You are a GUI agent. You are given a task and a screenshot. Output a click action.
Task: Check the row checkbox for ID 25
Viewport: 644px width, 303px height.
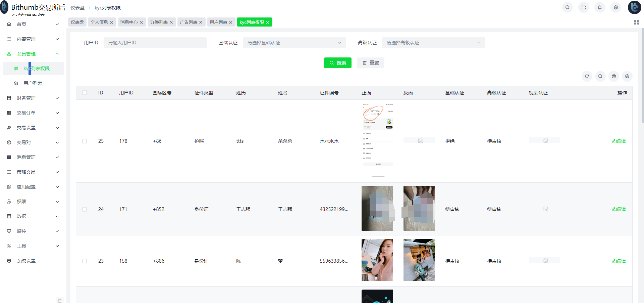tap(85, 141)
